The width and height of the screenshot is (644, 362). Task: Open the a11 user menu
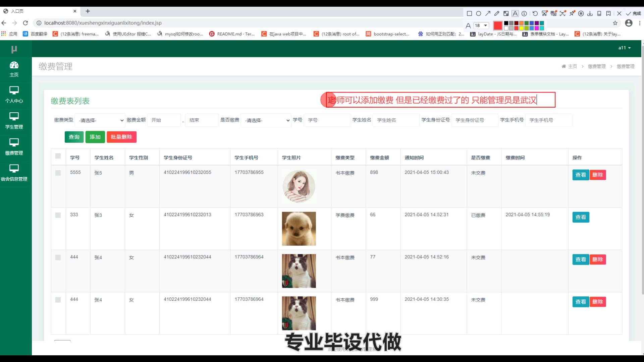click(624, 48)
